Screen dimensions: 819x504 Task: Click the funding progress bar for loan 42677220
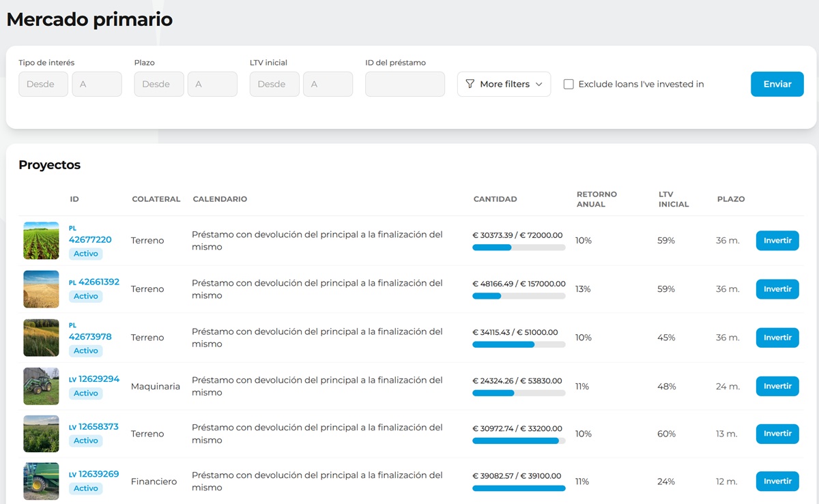519,248
